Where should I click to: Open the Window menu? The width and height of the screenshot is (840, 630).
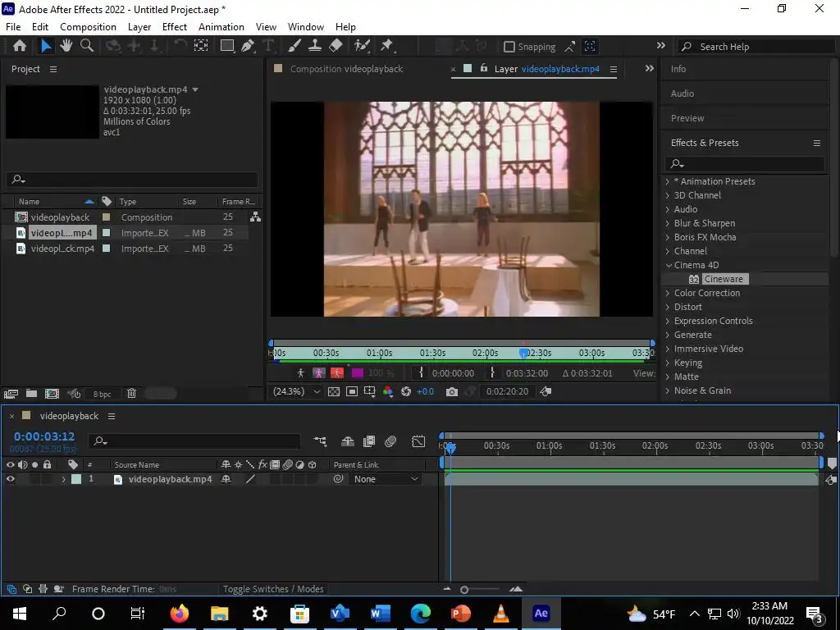coord(306,27)
